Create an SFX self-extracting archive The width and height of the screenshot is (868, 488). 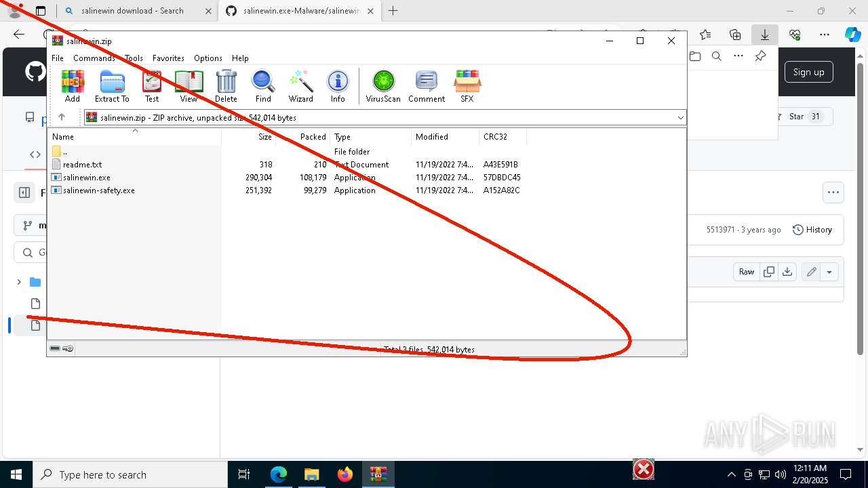click(x=467, y=85)
